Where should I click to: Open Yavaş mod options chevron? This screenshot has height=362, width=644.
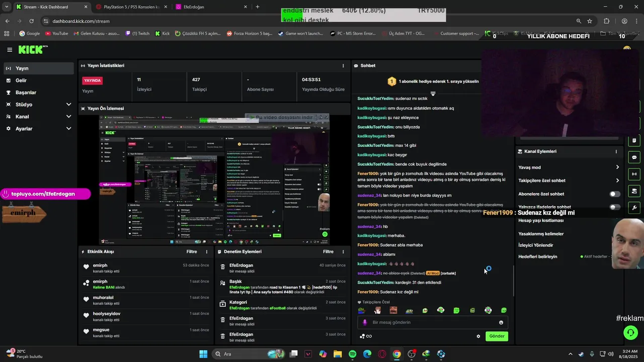(617, 167)
